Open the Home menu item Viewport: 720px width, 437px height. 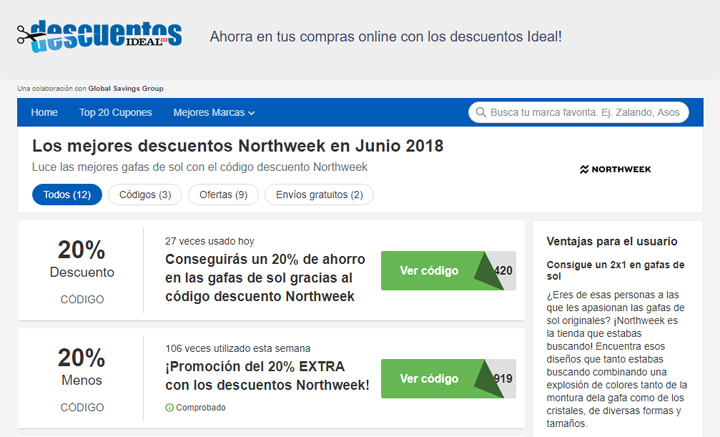click(x=44, y=112)
